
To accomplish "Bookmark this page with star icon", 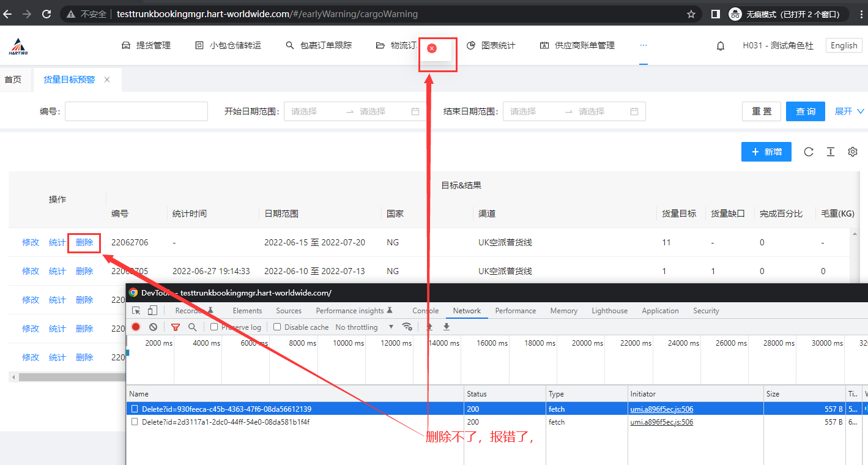I will point(691,13).
